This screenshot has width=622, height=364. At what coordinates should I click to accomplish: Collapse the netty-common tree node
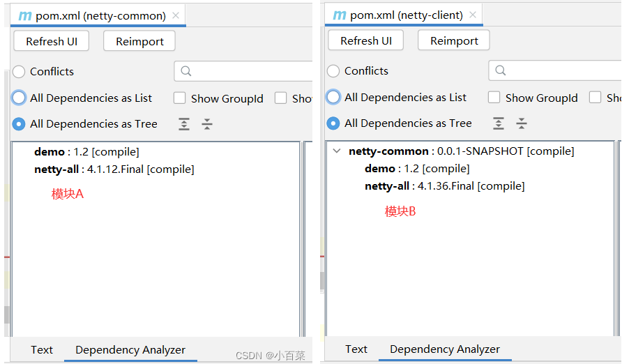(337, 151)
